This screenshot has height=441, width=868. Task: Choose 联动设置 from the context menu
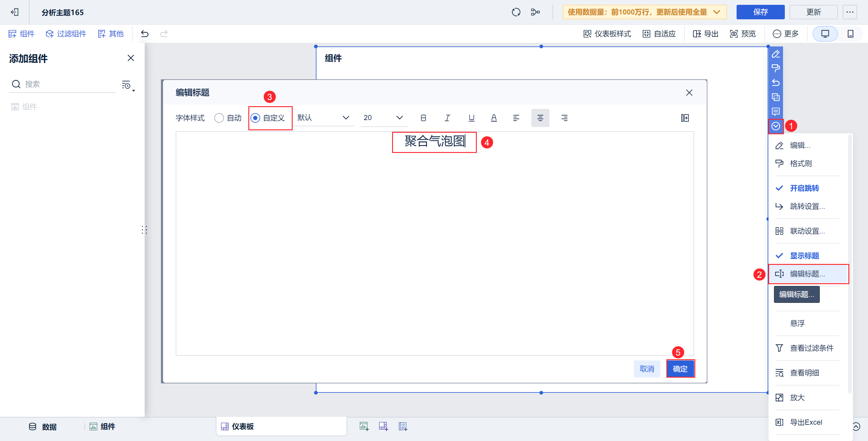[807, 231]
